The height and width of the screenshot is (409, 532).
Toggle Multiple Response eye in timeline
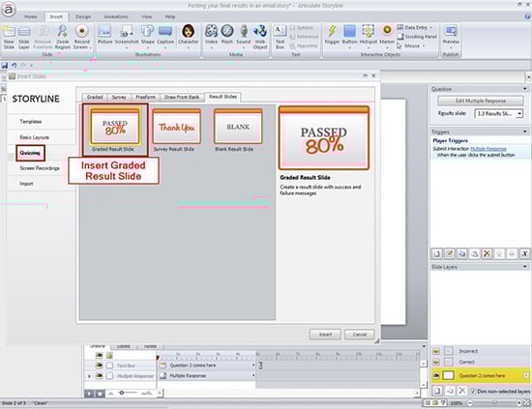(99, 376)
